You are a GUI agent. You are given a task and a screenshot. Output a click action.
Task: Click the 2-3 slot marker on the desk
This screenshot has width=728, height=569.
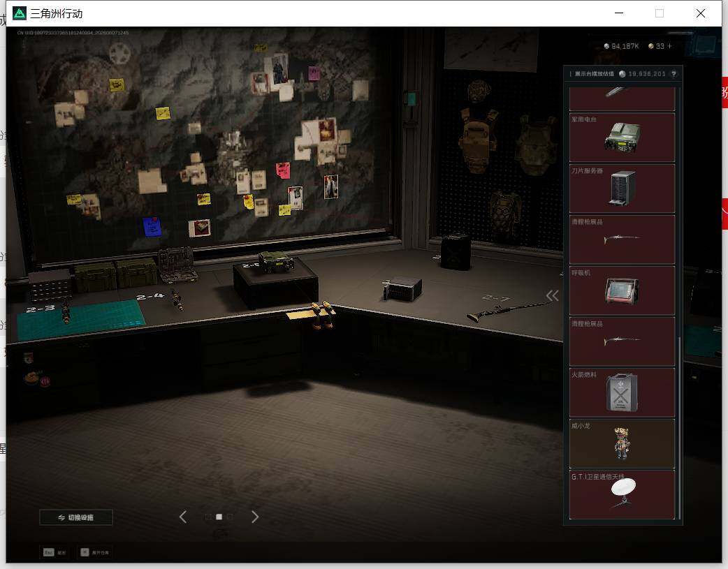coord(41,308)
